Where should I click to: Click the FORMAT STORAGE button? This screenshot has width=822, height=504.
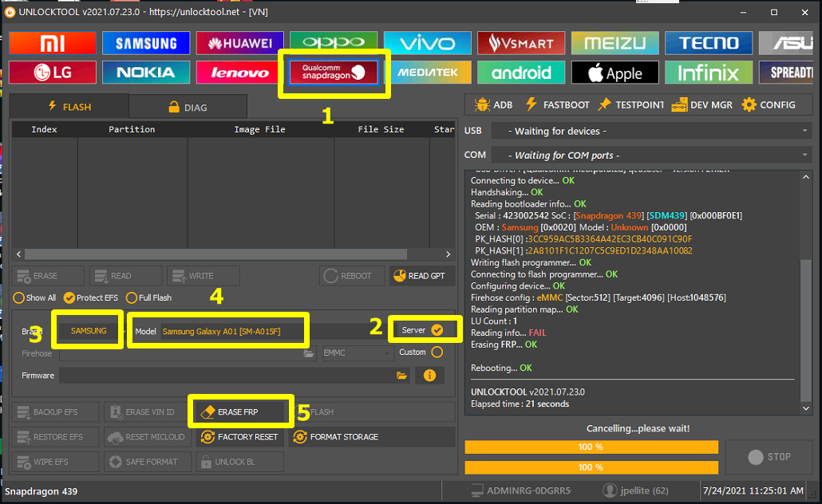[371, 437]
